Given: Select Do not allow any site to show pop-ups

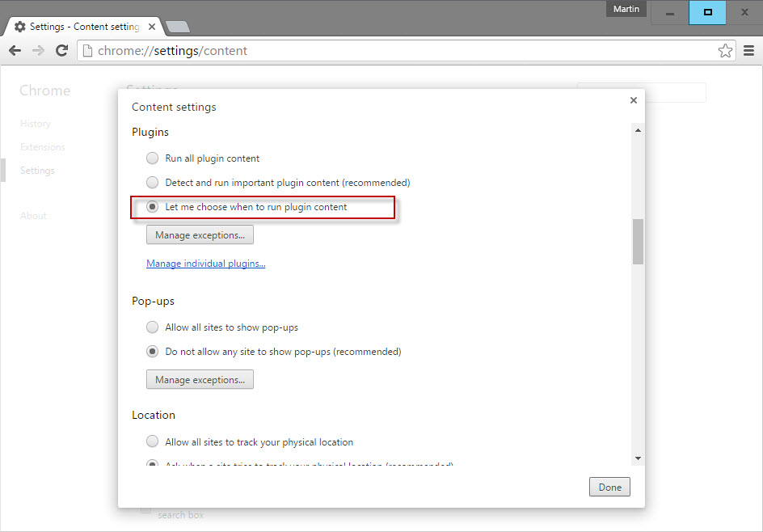Looking at the screenshot, I should (152, 352).
